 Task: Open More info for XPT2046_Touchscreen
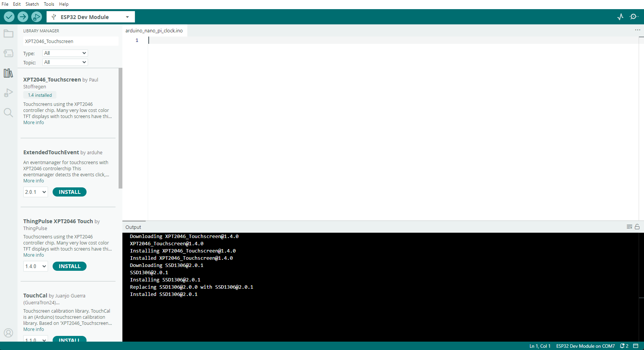pyautogui.click(x=34, y=123)
